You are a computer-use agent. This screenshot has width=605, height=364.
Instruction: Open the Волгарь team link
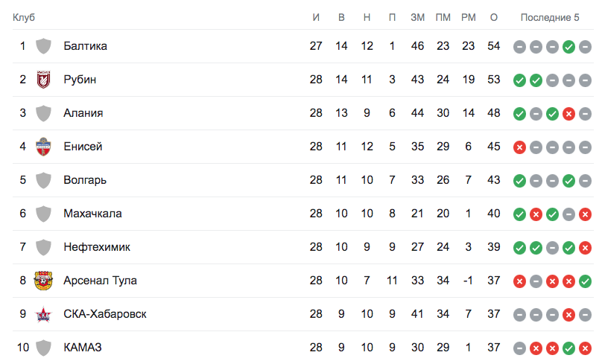pos(85,180)
